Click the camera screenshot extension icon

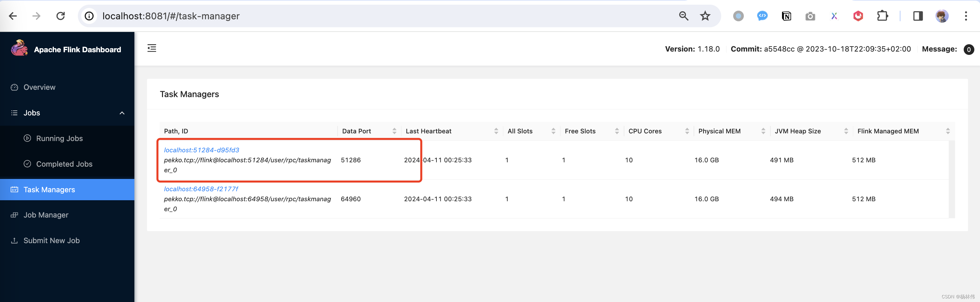810,16
